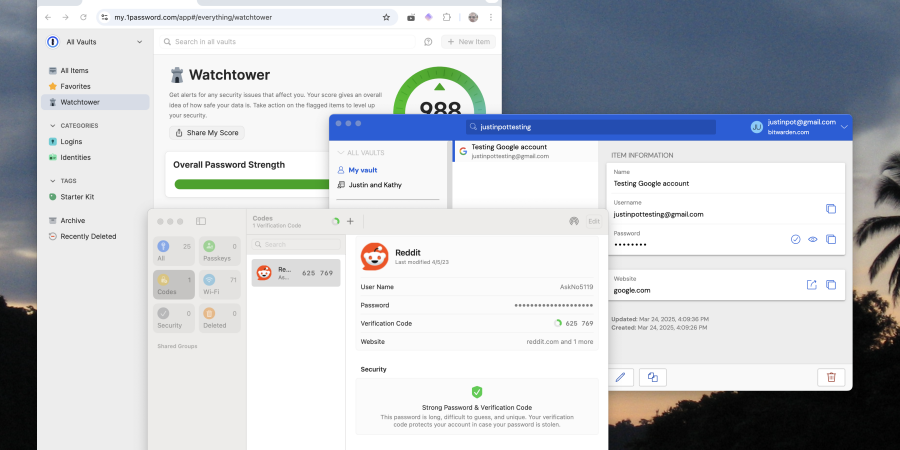Click the Reddit Password dots row

pos(477,305)
